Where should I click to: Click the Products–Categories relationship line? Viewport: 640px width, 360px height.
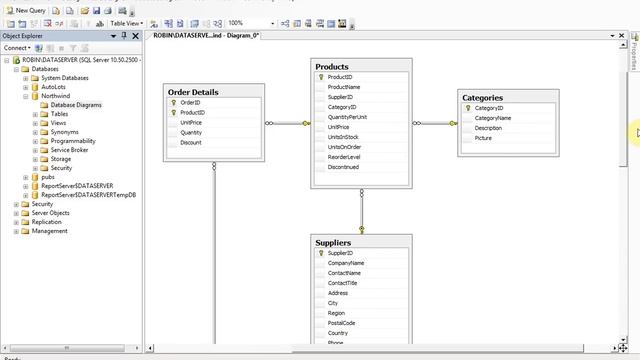point(435,123)
